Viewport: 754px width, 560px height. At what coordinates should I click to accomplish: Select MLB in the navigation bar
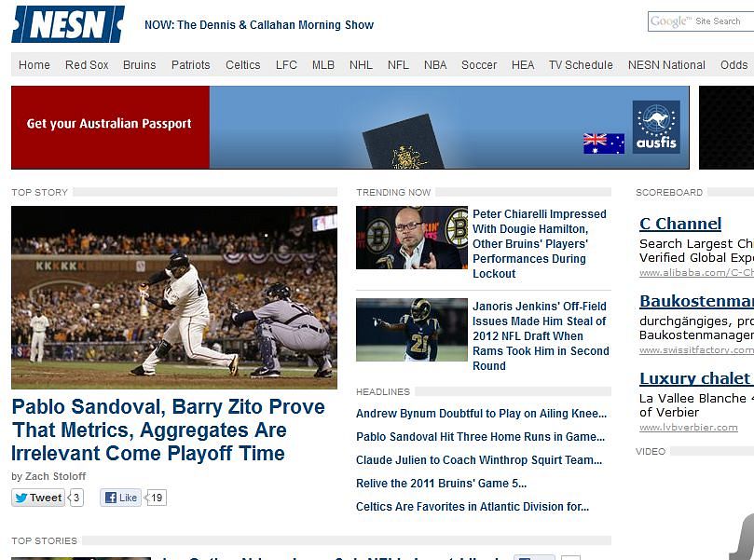(323, 65)
